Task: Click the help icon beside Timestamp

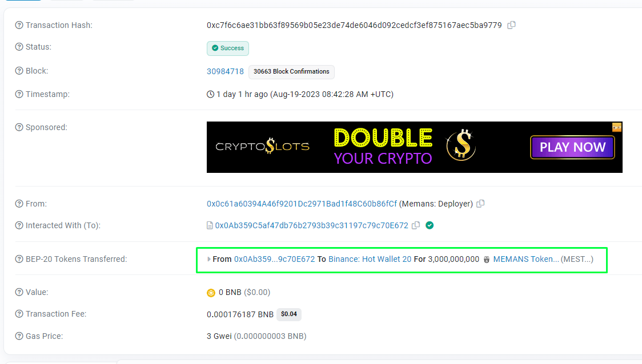Action: [19, 94]
